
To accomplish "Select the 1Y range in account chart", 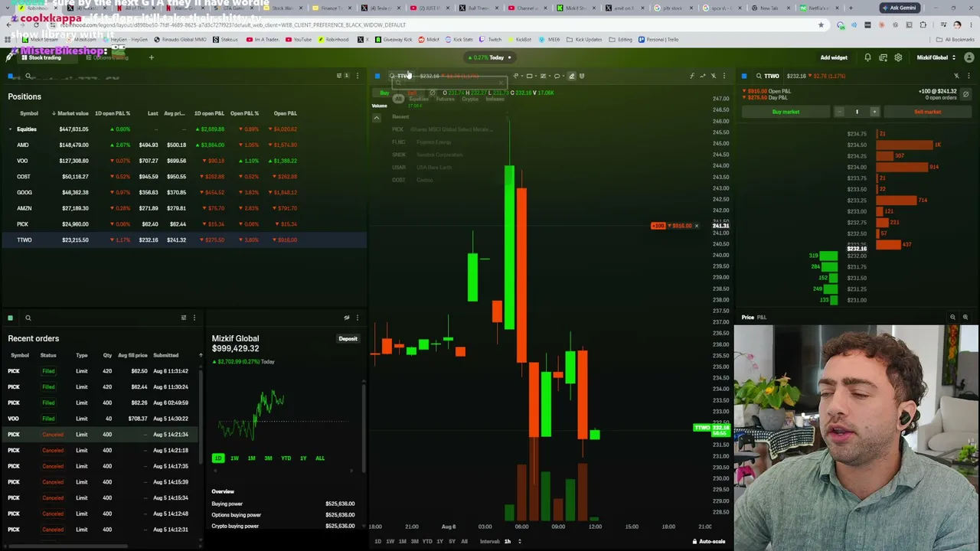I will coord(303,458).
